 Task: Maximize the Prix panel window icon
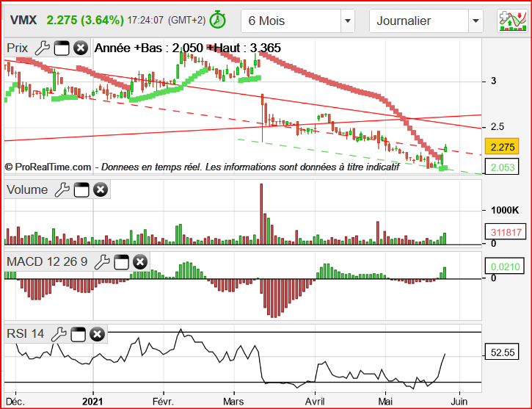pos(62,48)
